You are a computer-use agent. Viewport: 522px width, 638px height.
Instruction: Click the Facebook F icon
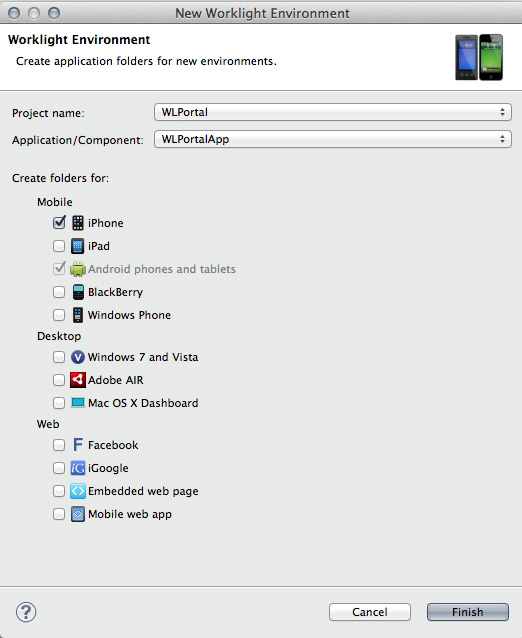point(78,445)
